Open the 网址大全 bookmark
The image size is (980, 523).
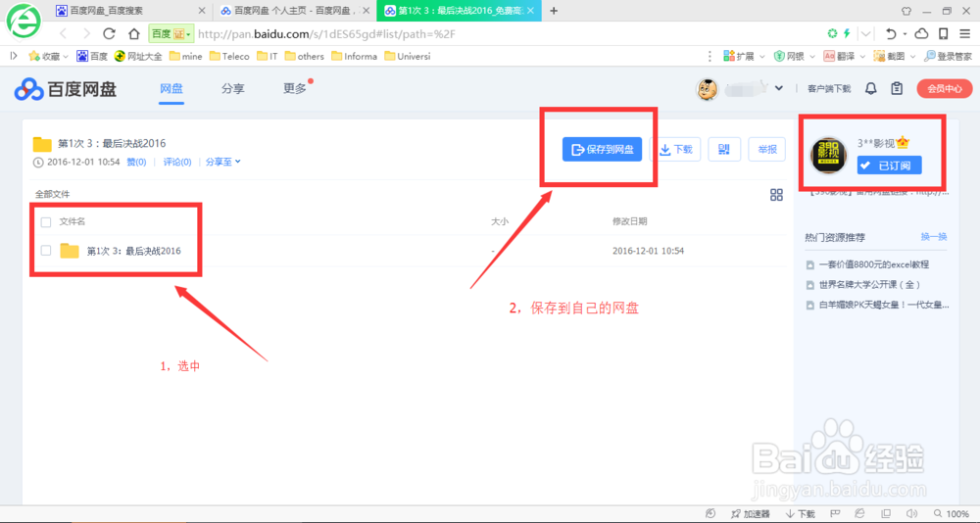(138, 56)
